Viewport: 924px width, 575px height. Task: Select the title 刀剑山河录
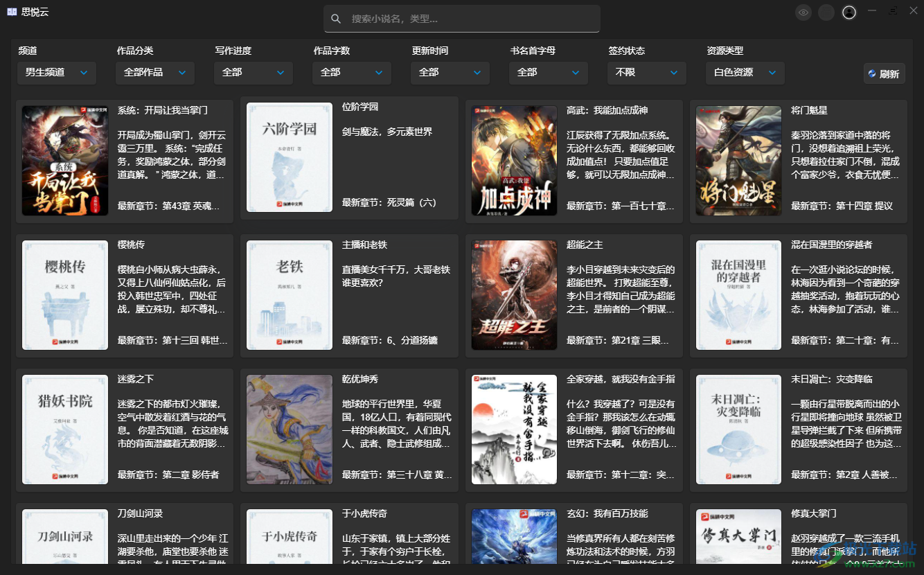[x=140, y=513]
